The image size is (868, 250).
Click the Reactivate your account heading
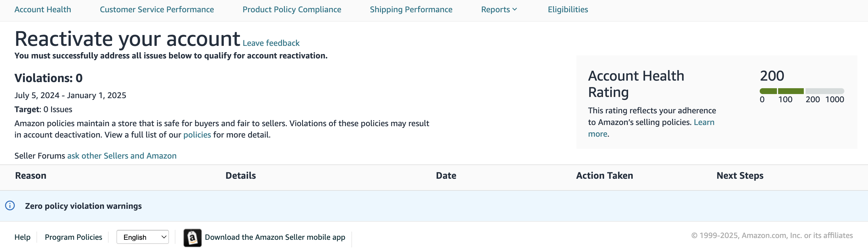click(x=127, y=39)
